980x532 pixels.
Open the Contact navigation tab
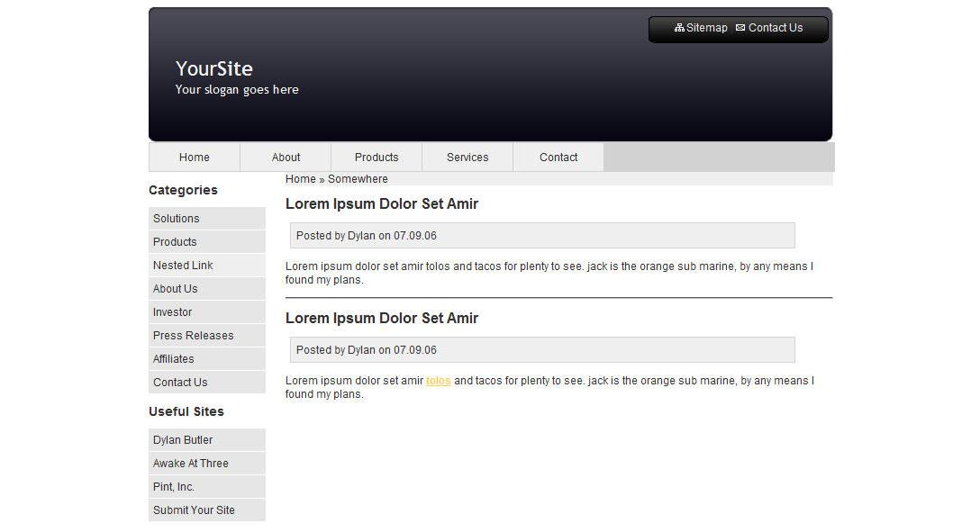coord(558,158)
